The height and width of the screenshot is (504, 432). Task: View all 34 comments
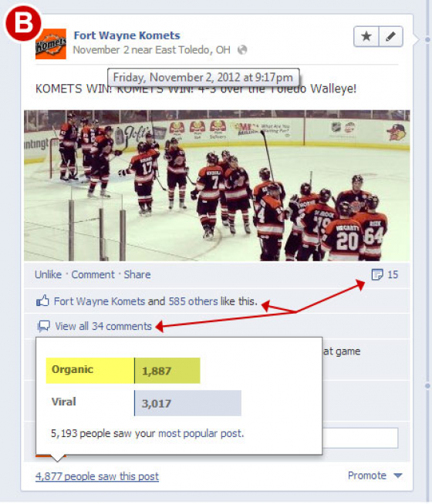pos(103,327)
